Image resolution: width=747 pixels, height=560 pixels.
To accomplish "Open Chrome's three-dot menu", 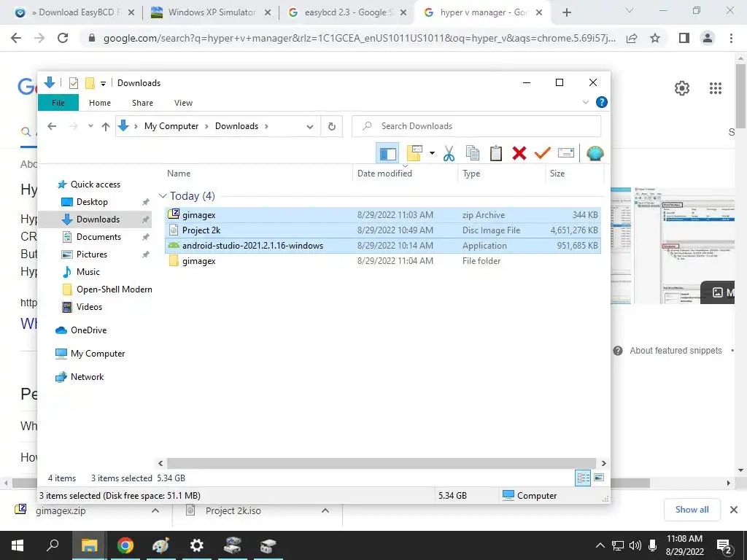I will coord(731,38).
